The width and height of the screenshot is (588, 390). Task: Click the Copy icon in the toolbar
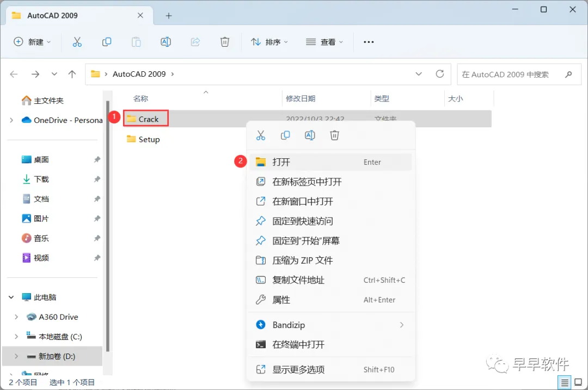pos(107,42)
